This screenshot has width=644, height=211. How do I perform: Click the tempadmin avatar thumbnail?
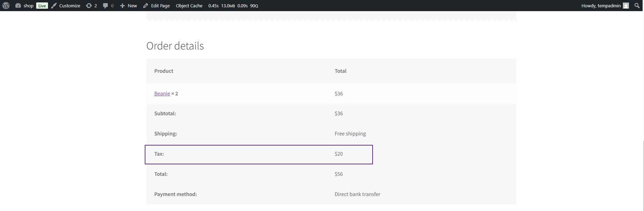coord(626,6)
